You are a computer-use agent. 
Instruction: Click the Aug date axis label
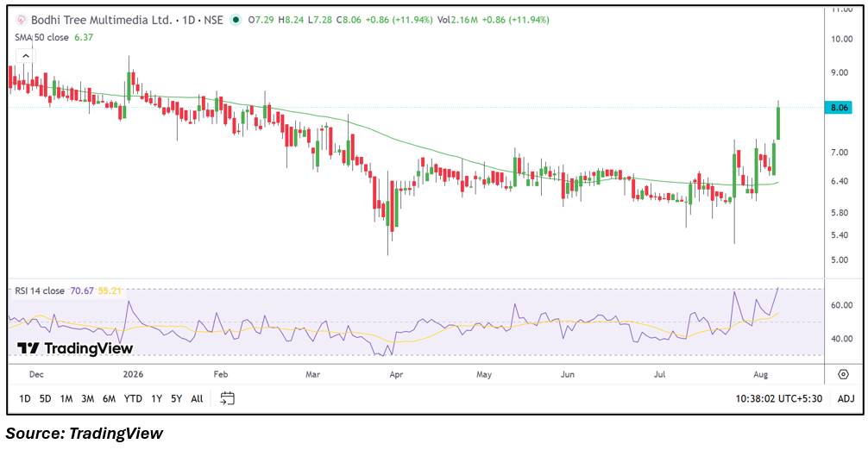click(761, 374)
